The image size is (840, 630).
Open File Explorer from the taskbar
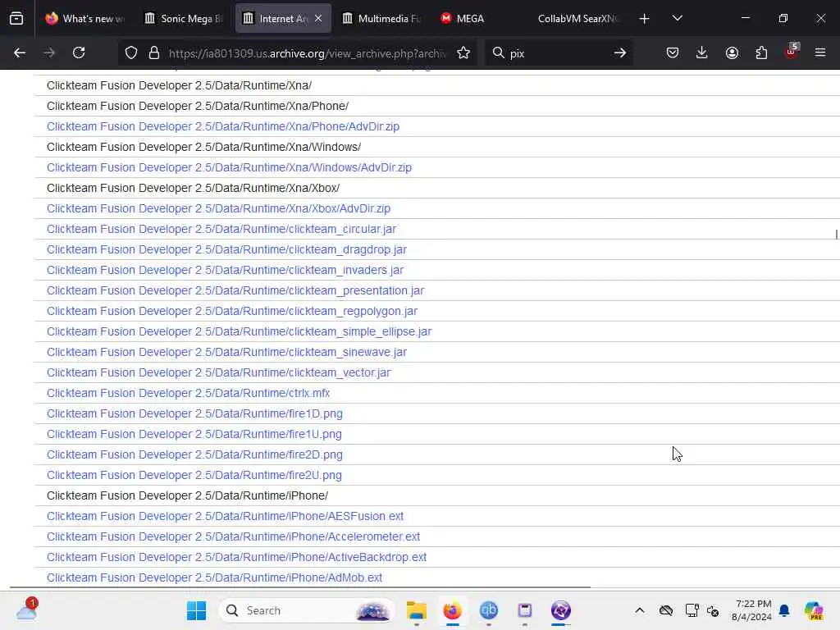pos(416,610)
